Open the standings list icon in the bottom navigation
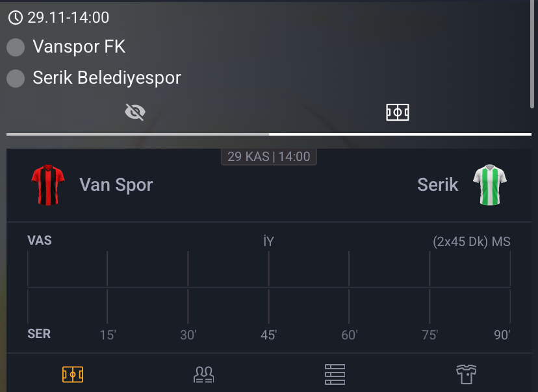 [335, 374]
